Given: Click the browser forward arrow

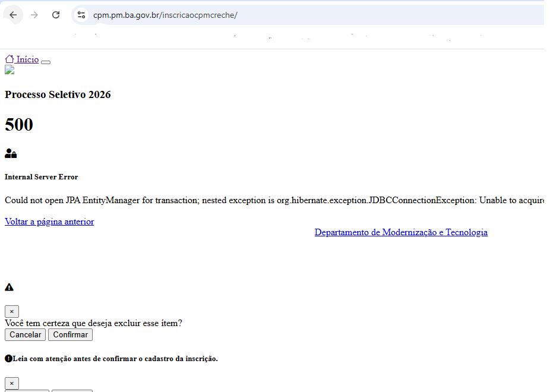Looking at the screenshot, I should click(x=34, y=15).
